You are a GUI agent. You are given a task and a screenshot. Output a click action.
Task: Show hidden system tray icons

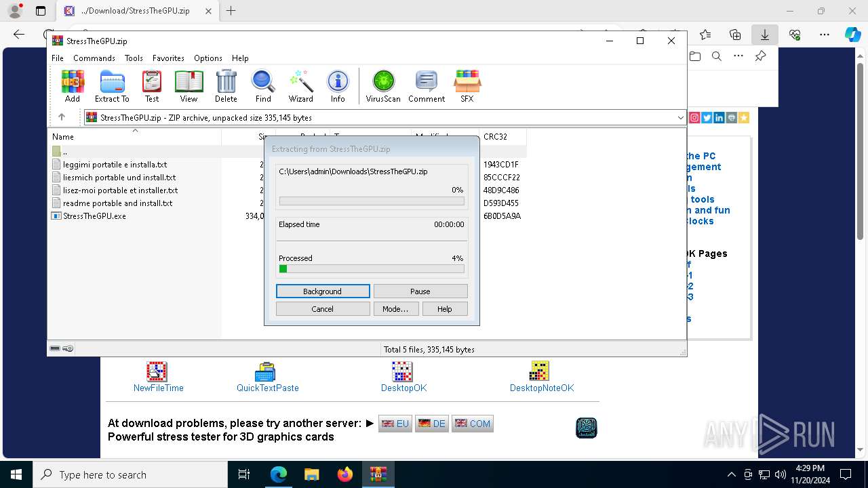pyautogui.click(x=731, y=474)
